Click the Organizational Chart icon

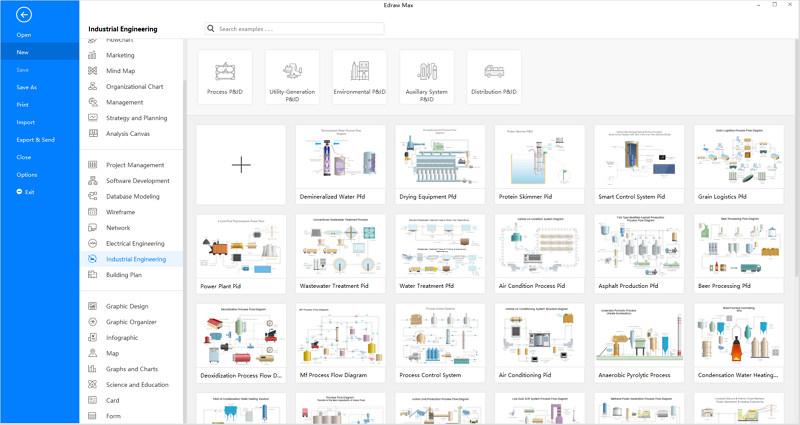[92, 86]
